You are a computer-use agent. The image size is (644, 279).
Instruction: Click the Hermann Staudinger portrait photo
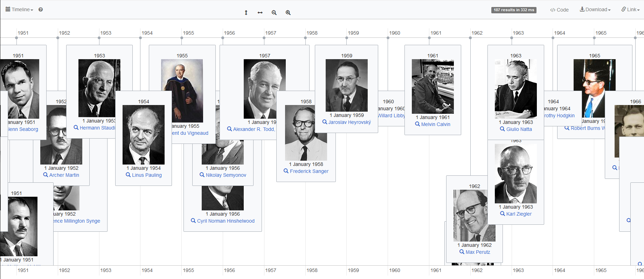99,88
